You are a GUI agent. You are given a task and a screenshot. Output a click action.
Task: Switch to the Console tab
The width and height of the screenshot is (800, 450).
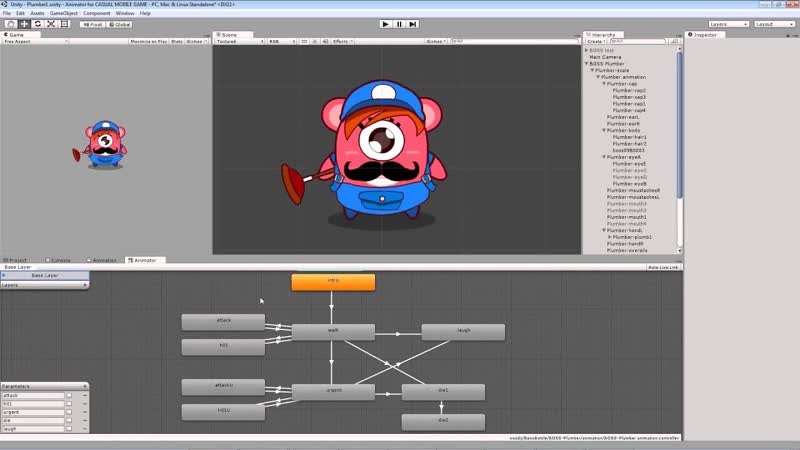point(58,260)
